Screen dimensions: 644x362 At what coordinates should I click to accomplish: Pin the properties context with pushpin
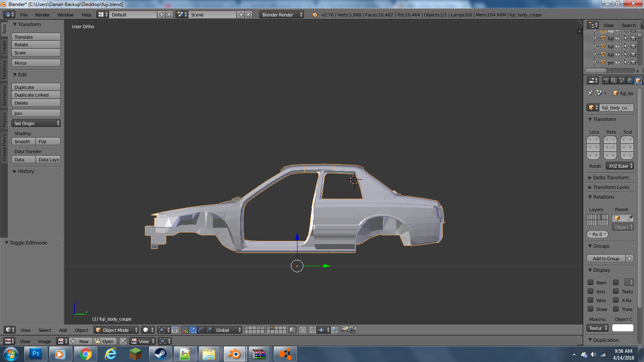pyautogui.click(x=590, y=93)
